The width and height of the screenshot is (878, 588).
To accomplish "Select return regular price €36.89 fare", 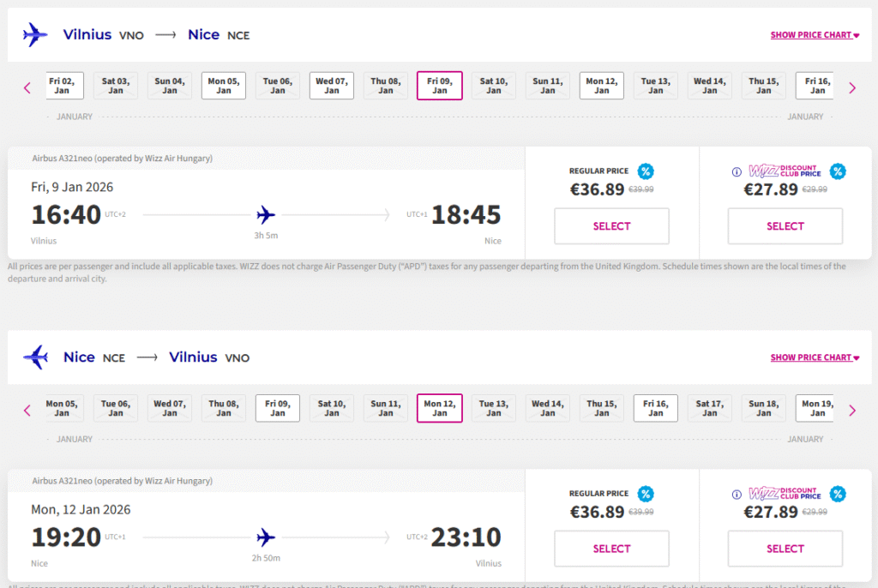I will 611,549.
